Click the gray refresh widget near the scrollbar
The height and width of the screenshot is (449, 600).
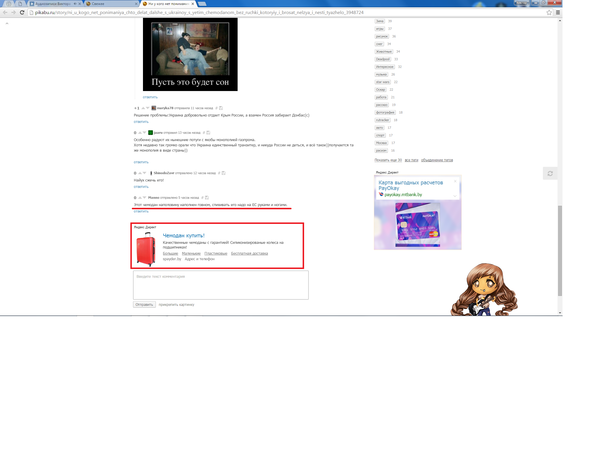550,173
